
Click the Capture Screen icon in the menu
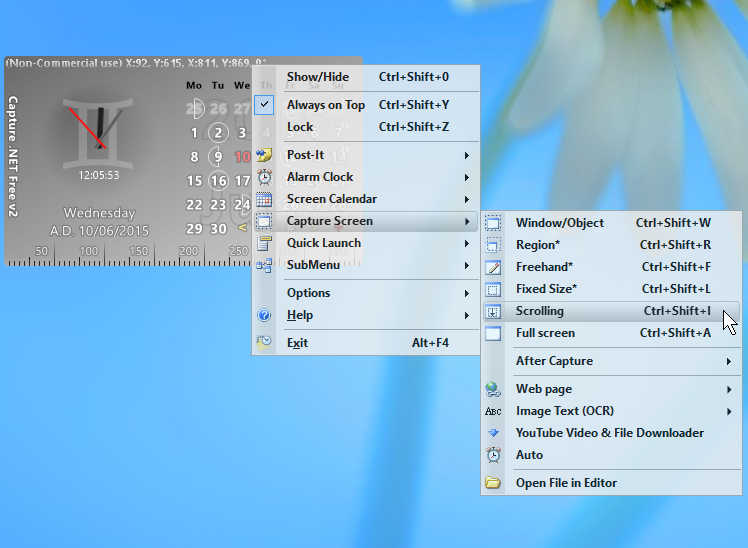click(264, 221)
